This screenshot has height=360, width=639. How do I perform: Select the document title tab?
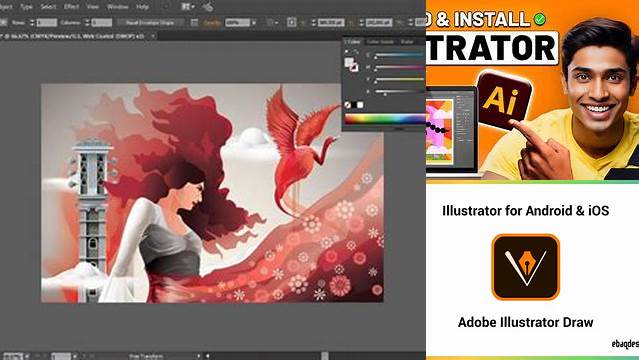point(73,36)
